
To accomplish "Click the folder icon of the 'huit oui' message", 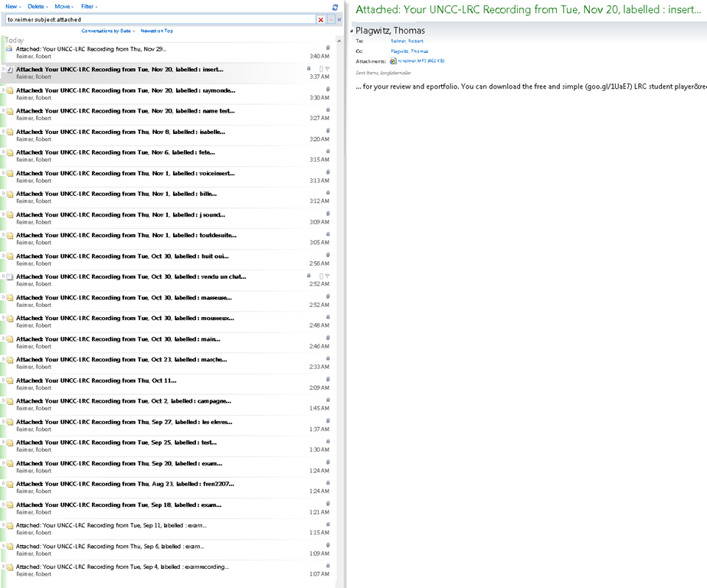I will tap(10, 256).
